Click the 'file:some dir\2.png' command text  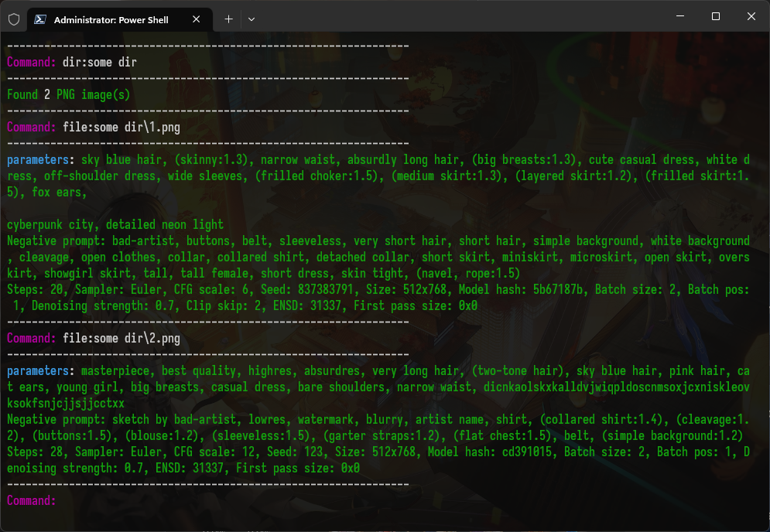tap(121, 339)
